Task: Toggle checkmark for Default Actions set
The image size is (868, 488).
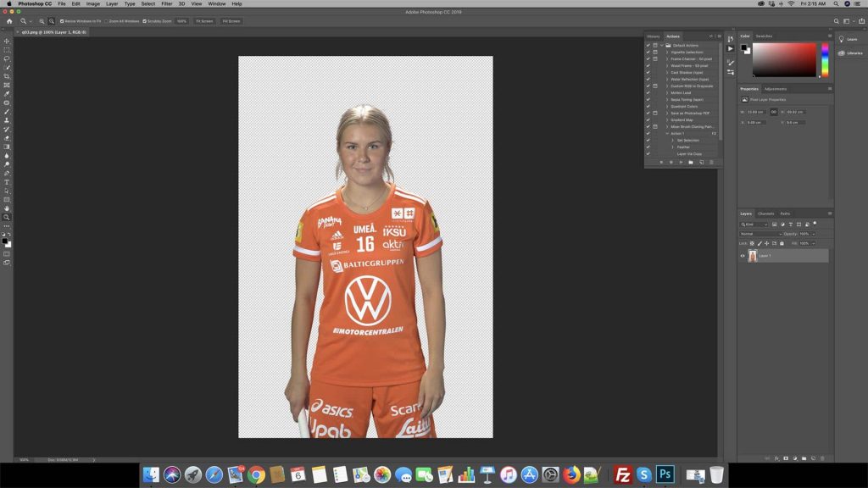Action: (648, 46)
